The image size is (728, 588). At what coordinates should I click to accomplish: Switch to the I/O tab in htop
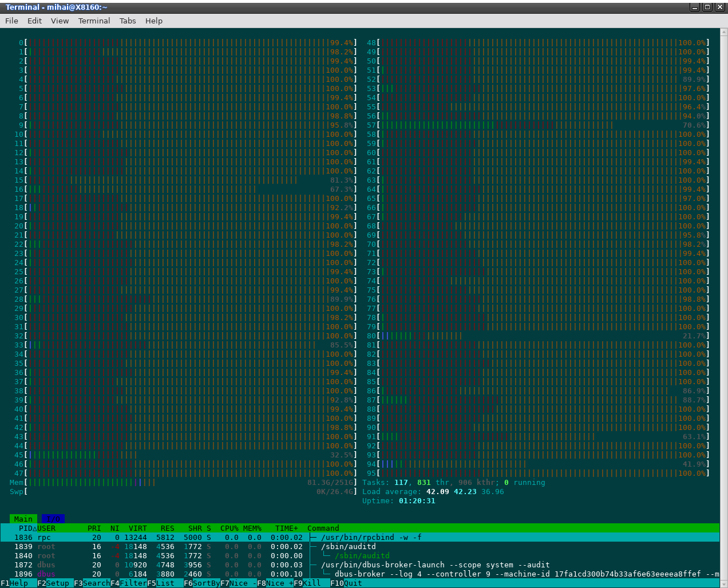point(53,519)
